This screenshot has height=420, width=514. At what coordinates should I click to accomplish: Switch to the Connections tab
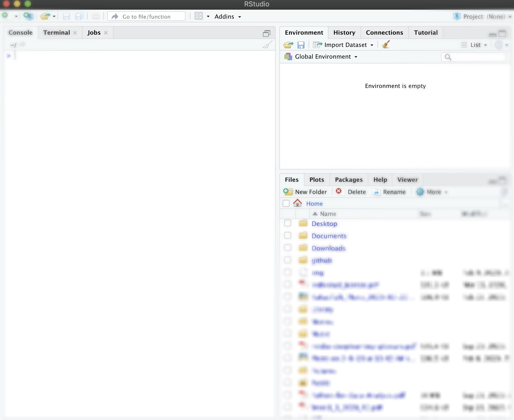[384, 33]
